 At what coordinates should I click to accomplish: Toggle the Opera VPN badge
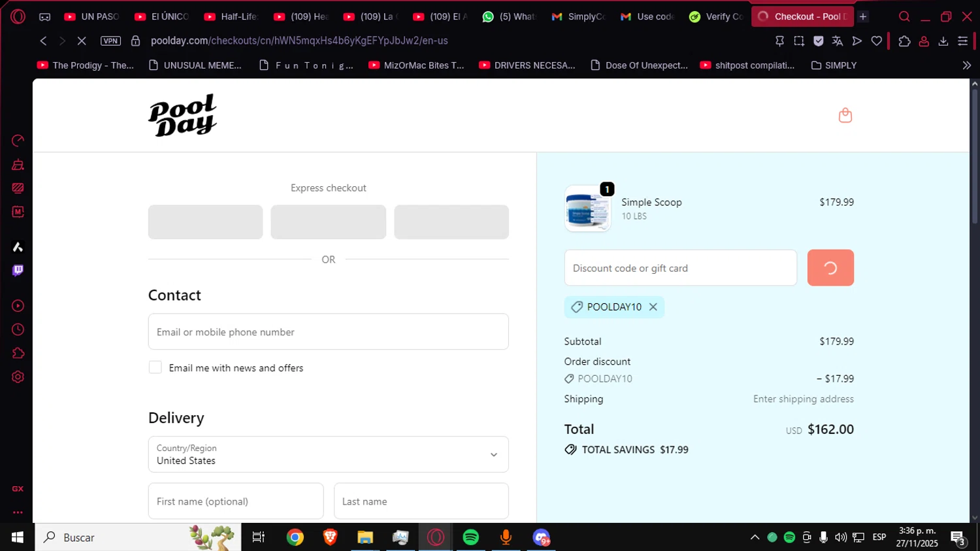point(110,41)
